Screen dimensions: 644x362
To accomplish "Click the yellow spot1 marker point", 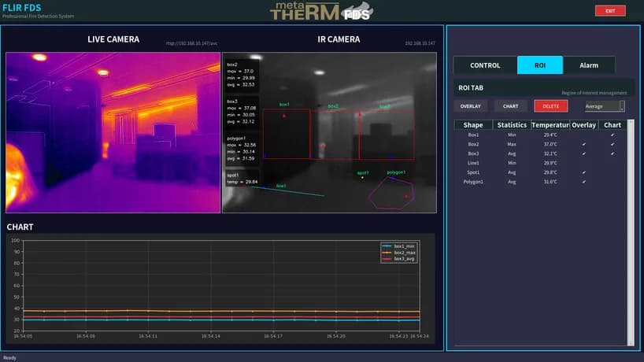I will tap(362, 178).
